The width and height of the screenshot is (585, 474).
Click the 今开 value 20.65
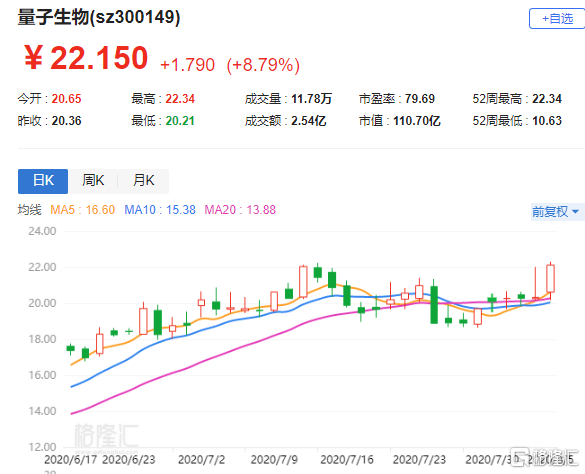(66, 99)
